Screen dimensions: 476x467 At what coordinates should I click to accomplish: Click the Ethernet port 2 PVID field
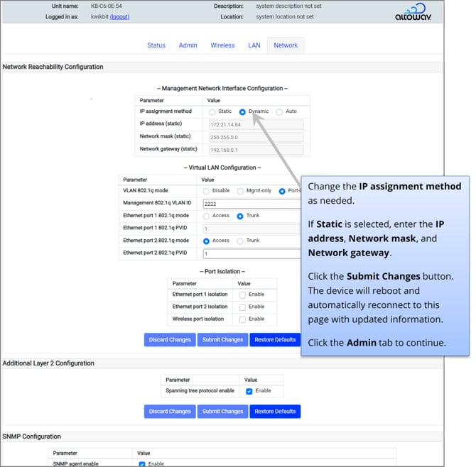click(252, 253)
